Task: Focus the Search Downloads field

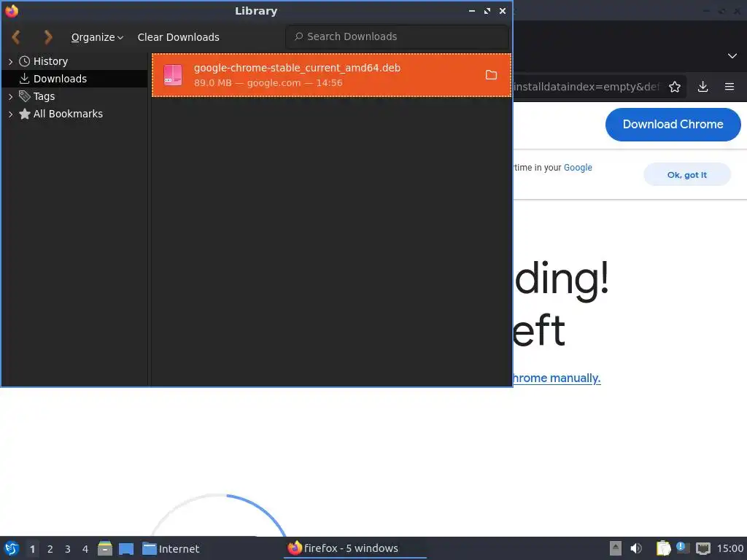Action: (398, 36)
